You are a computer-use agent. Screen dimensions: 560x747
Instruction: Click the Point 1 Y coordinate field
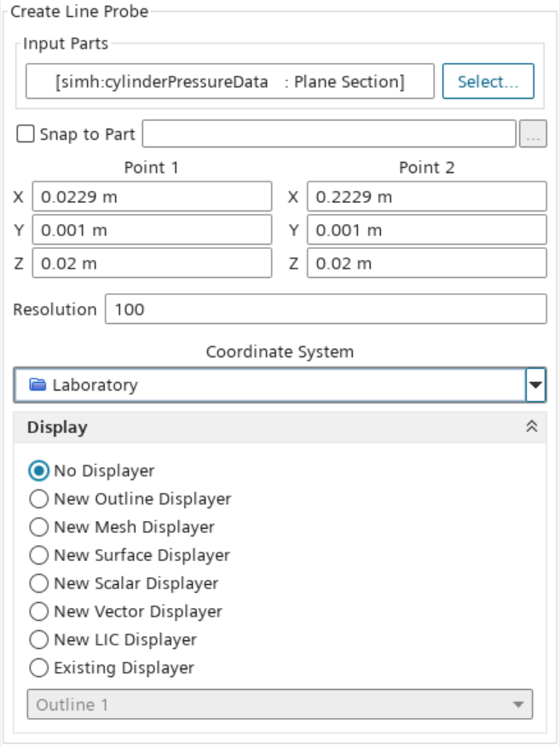pos(152,230)
